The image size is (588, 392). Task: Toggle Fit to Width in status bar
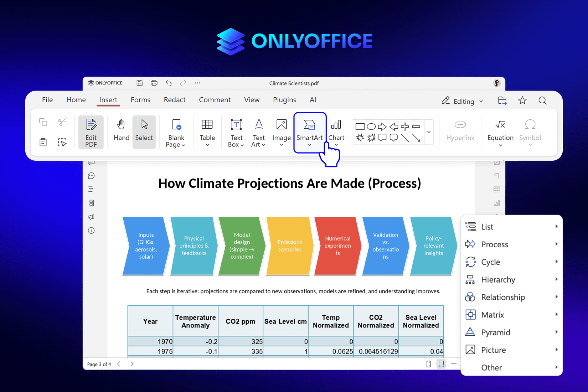click(441, 364)
